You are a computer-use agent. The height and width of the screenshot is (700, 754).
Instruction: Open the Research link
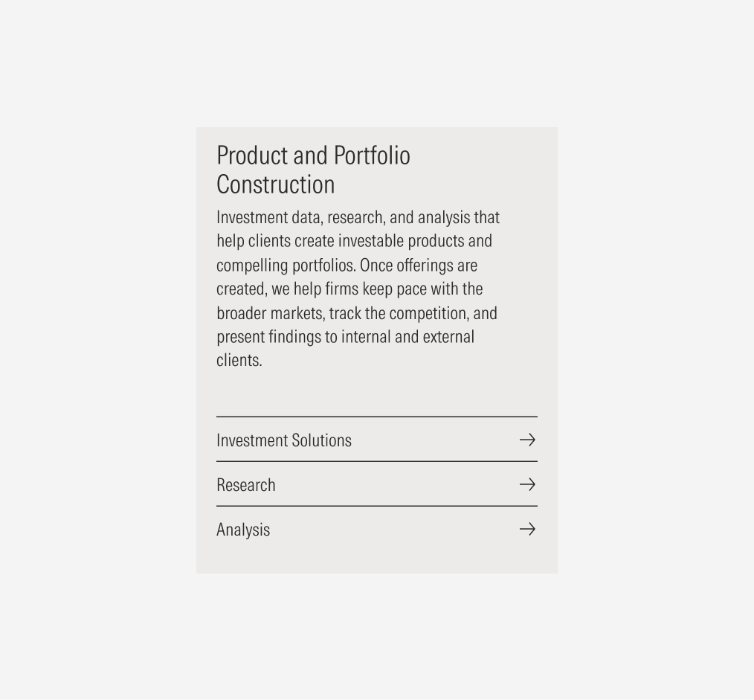246,485
